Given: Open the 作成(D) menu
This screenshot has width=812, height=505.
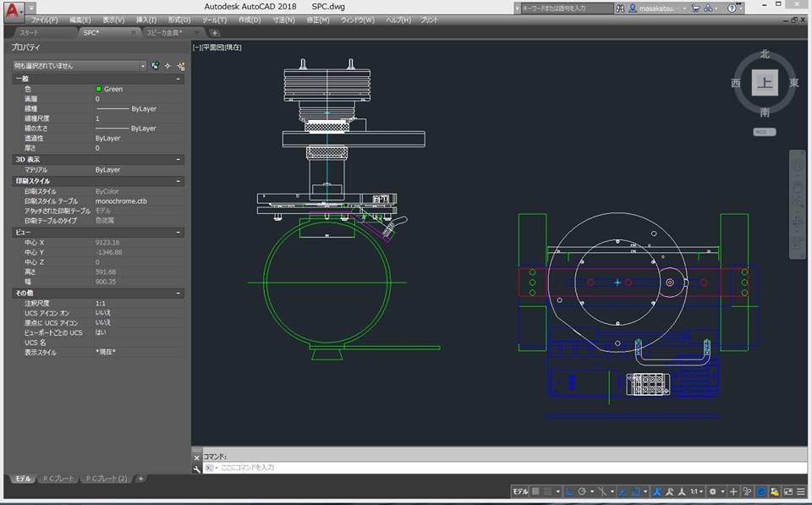Looking at the screenshot, I should click(250, 20).
